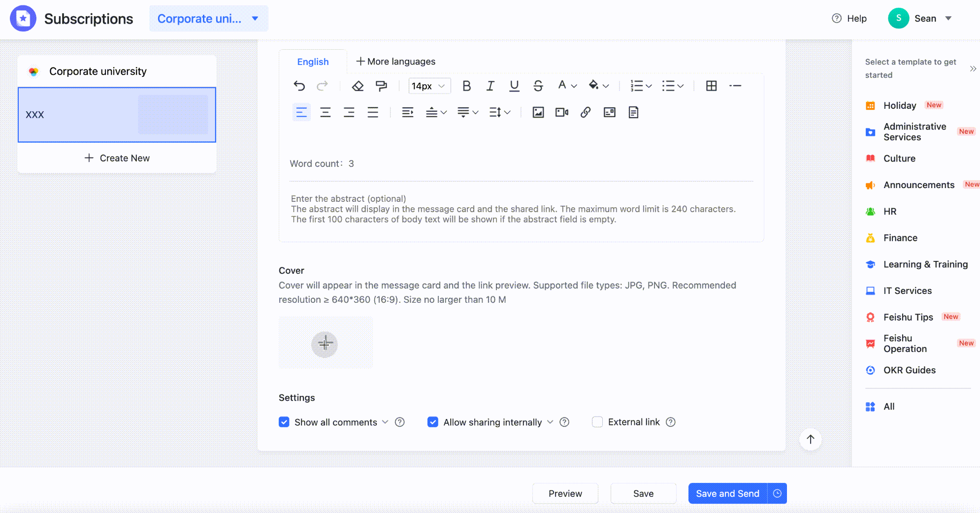Add More languages
Screen dimensions: 980x513
coord(396,62)
